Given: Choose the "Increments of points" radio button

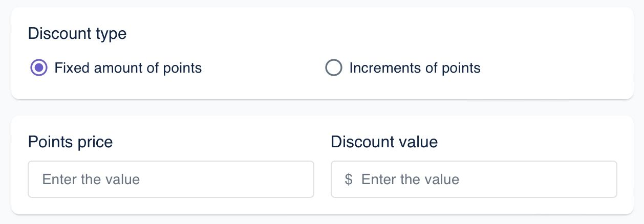Looking at the screenshot, I should tap(334, 68).
